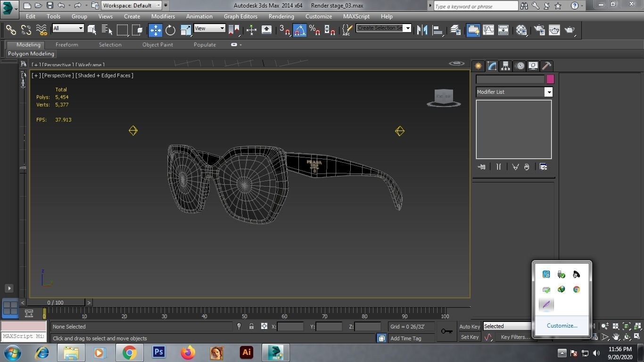
Task: Open the Curve Editor icon
Action: pos(488,30)
